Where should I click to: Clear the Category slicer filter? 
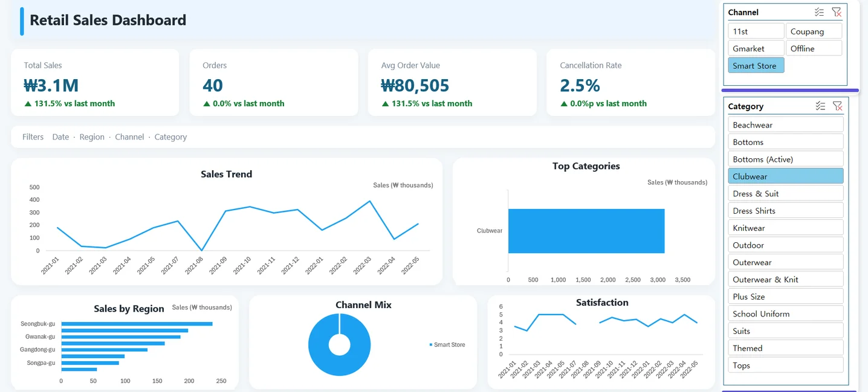[837, 106]
